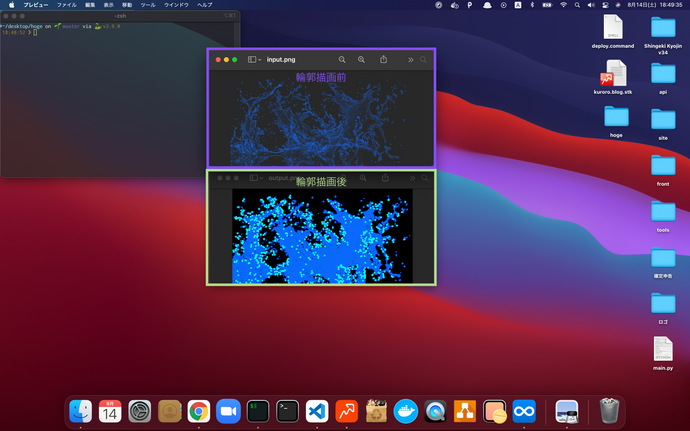The height and width of the screenshot is (431, 690).
Task: Open the ファイル menu
Action: (x=66, y=5)
